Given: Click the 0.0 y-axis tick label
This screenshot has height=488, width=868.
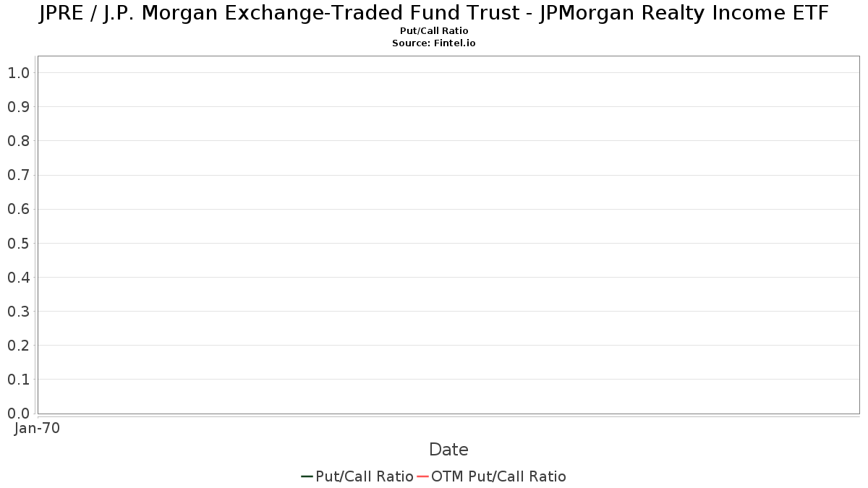Looking at the screenshot, I should click(x=18, y=414).
